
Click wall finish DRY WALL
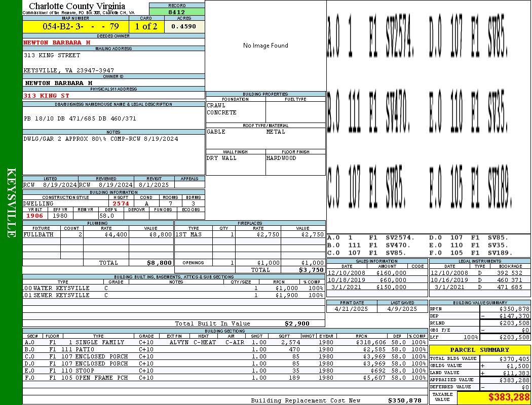click(221, 158)
